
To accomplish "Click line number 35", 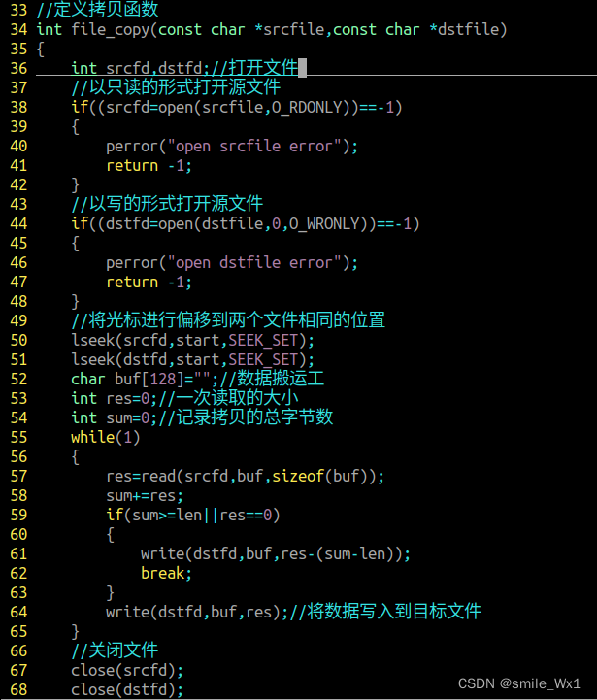I will [18, 49].
